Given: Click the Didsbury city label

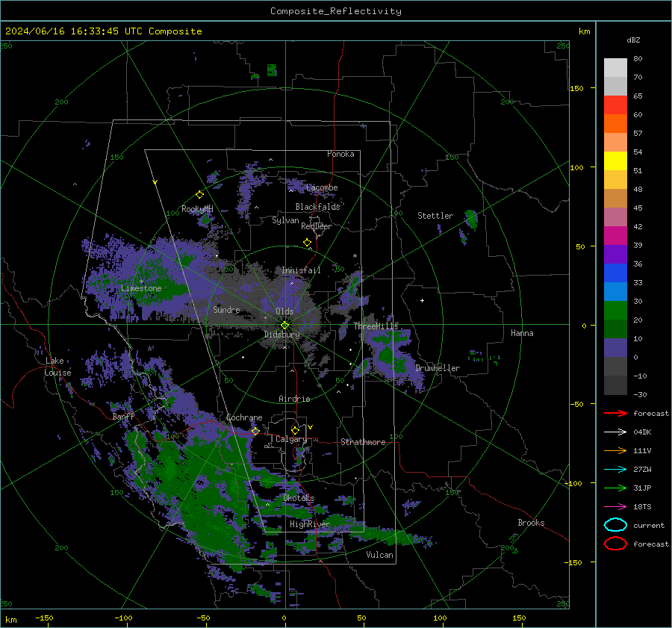Looking at the screenshot, I should (x=281, y=335).
